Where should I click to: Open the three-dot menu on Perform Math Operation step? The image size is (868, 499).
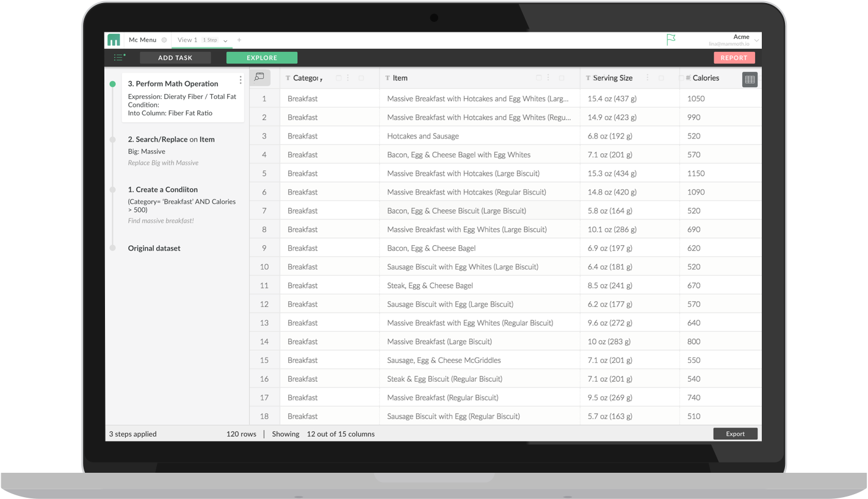click(240, 79)
